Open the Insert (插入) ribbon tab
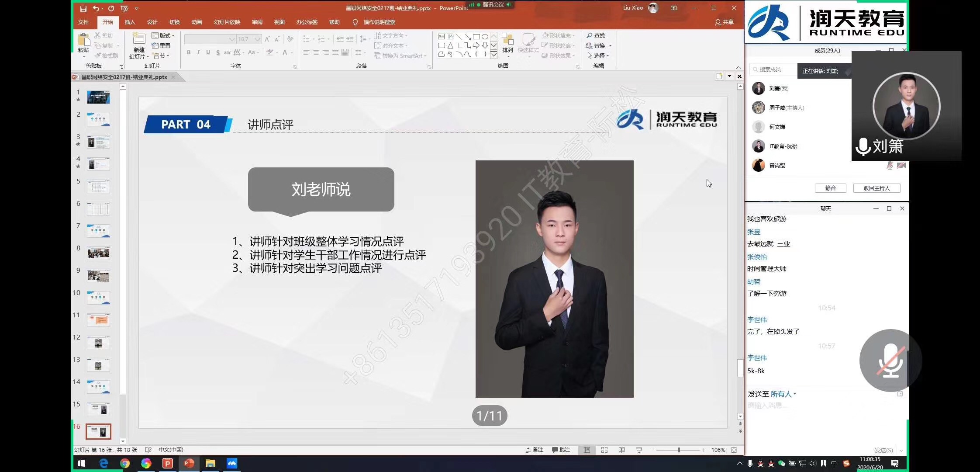This screenshot has height=472, width=980. click(x=130, y=22)
